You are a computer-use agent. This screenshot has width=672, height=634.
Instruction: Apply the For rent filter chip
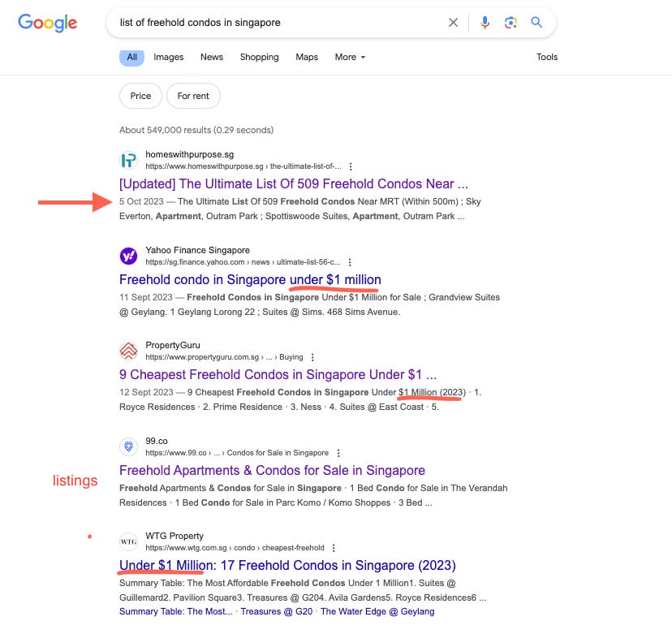[x=193, y=96]
